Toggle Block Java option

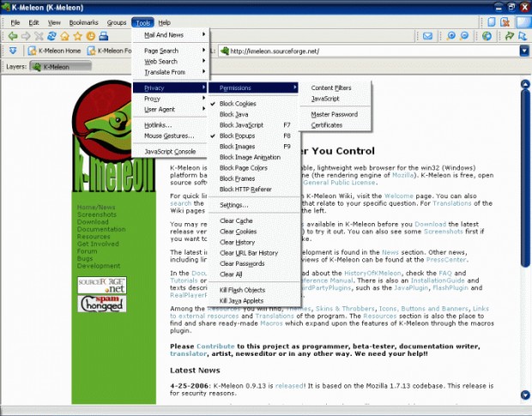tap(255, 114)
